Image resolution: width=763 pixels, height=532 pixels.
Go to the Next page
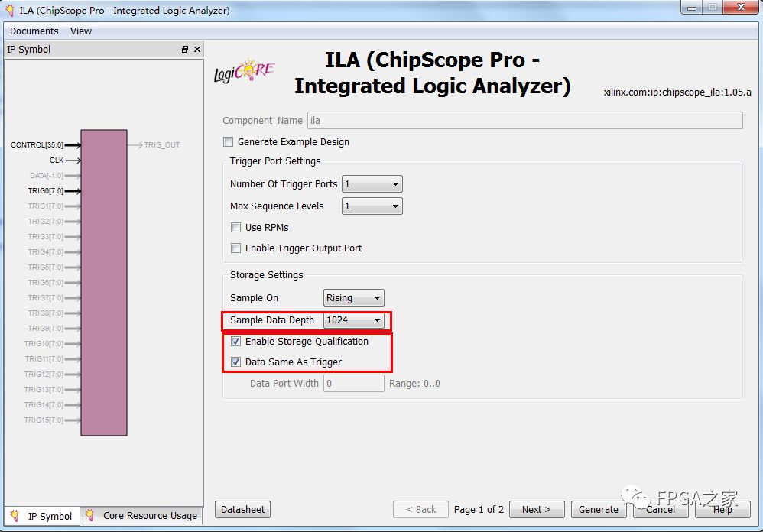[x=537, y=509]
